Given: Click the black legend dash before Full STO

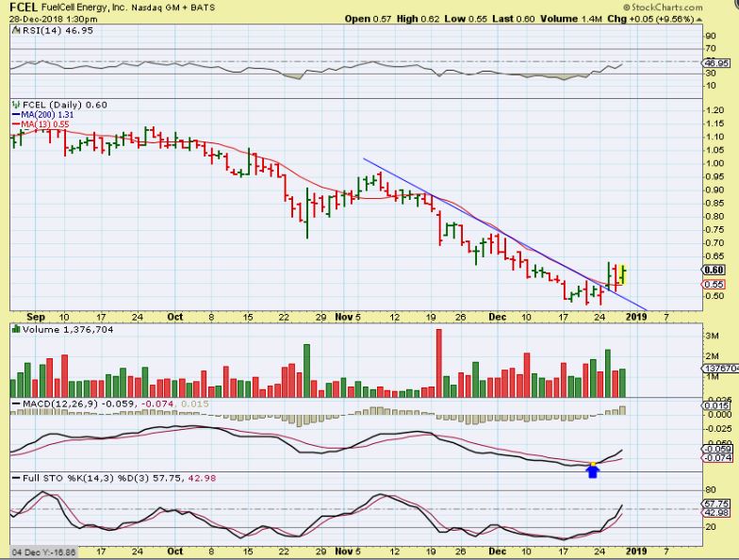Looking at the screenshot, I should pyautogui.click(x=16, y=478).
